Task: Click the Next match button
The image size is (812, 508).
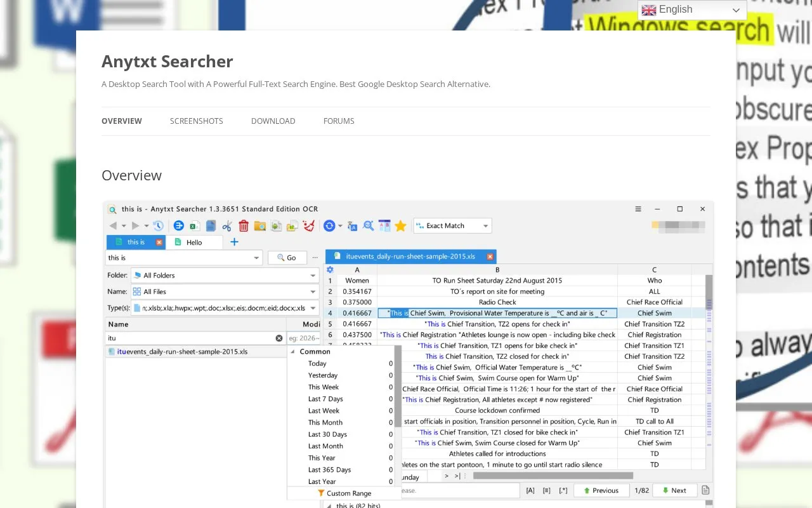Action: point(674,490)
